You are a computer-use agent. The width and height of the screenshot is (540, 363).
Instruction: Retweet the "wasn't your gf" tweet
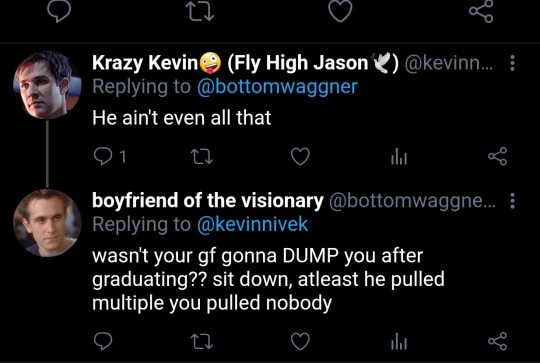coord(202,341)
